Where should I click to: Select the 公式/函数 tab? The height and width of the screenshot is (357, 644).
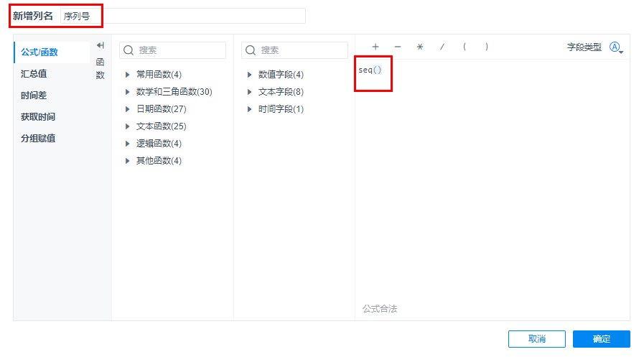point(52,52)
